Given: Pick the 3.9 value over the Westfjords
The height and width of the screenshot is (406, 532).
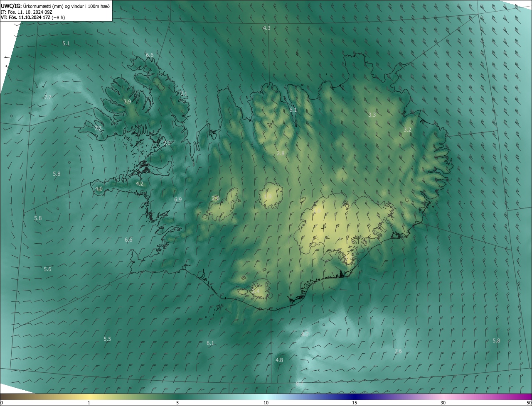Looking at the screenshot, I should (x=127, y=102).
